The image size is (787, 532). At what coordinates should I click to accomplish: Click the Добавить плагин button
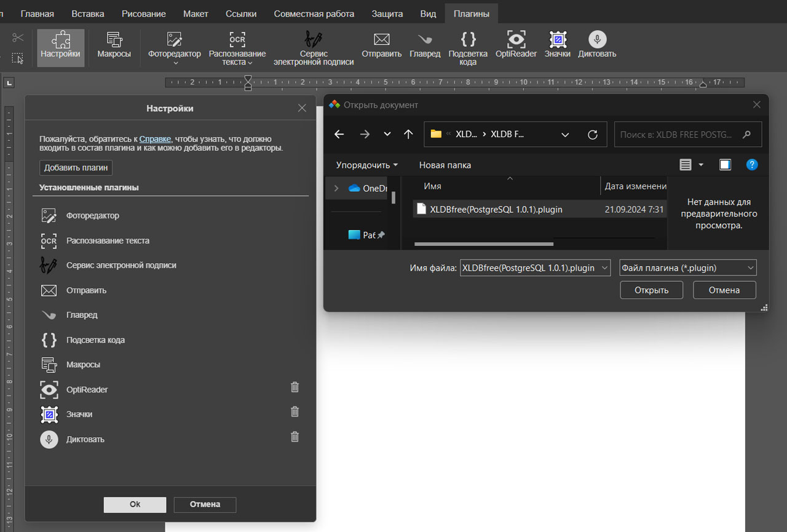pyautogui.click(x=76, y=167)
